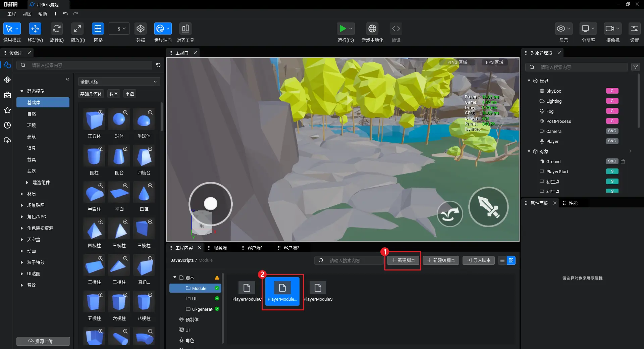644x349 pixels.
Task: Open recent history clock icon
Action: click(x=7, y=125)
